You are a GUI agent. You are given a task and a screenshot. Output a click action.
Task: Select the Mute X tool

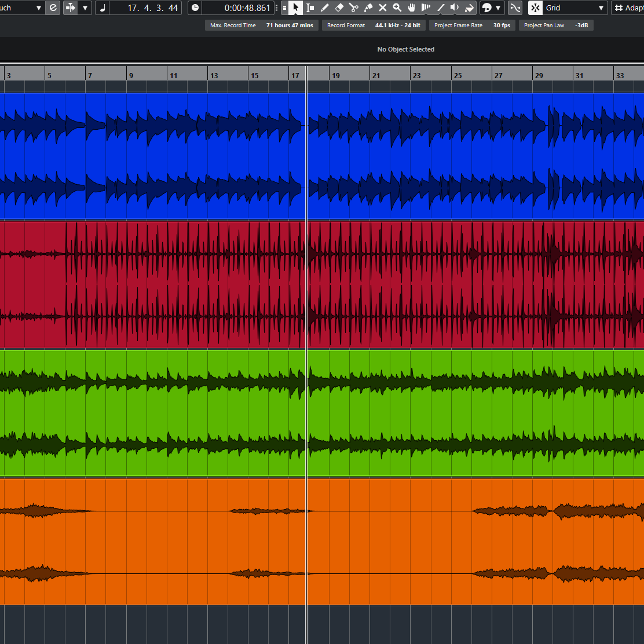pos(382,8)
